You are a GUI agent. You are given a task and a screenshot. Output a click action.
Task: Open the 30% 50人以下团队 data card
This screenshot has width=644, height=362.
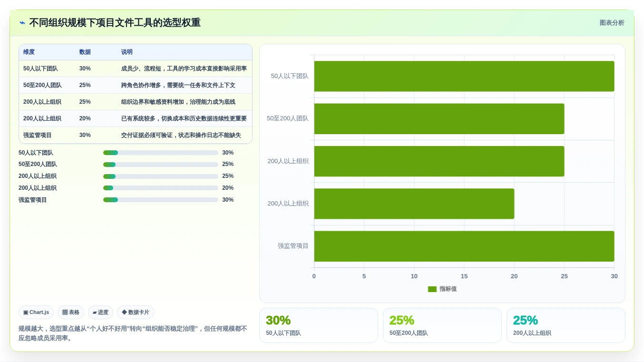pos(319,325)
